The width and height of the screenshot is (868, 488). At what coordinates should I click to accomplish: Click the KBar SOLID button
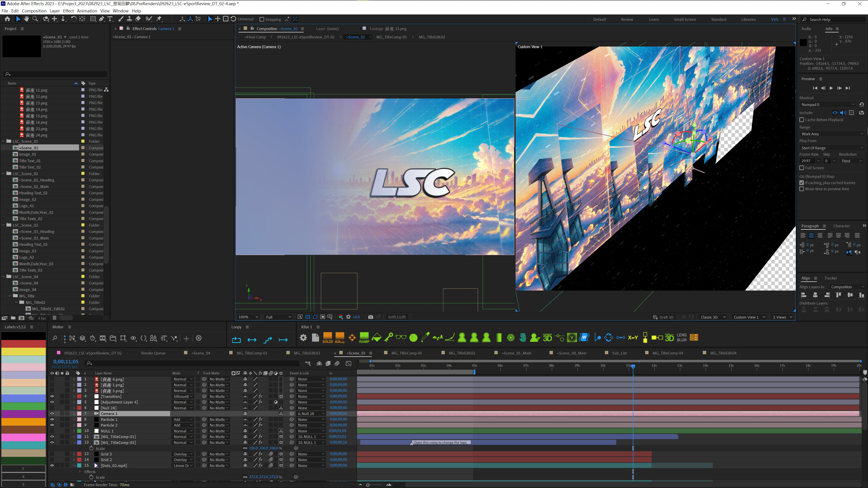pyautogui.click(x=327, y=338)
